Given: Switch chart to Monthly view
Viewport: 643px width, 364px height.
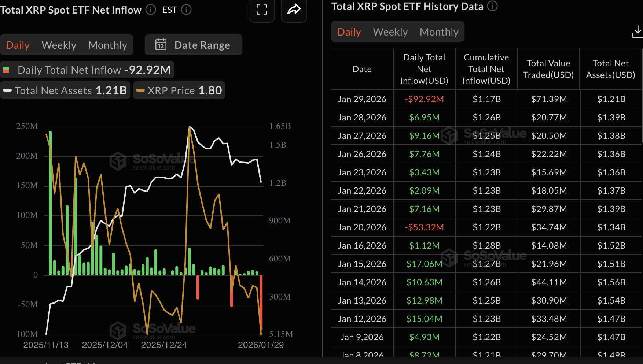Looking at the screenshot, I should pos(107,45).
